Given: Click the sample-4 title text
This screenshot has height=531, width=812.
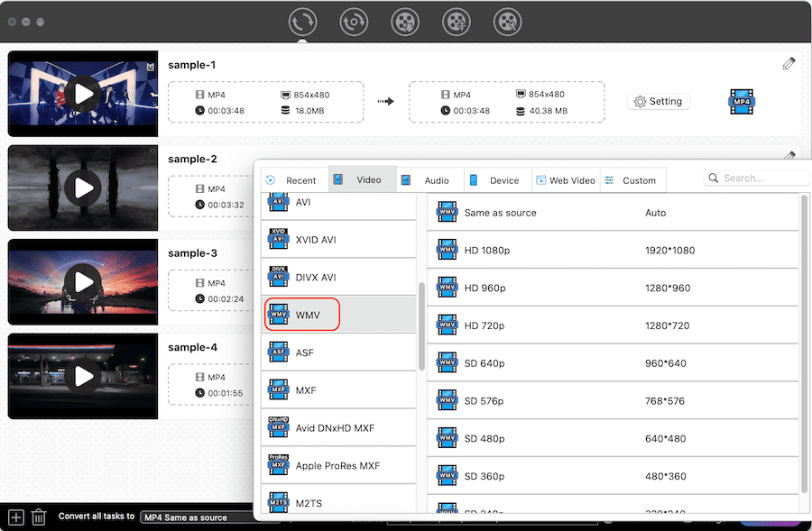Looking at the screenshot, I should click(x=192, y=348).
